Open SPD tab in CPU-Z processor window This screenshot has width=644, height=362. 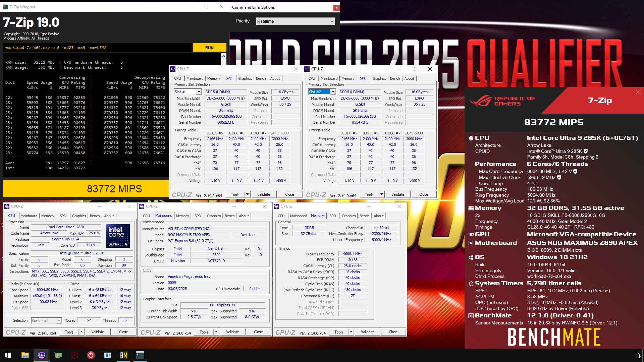pos(63,216)
